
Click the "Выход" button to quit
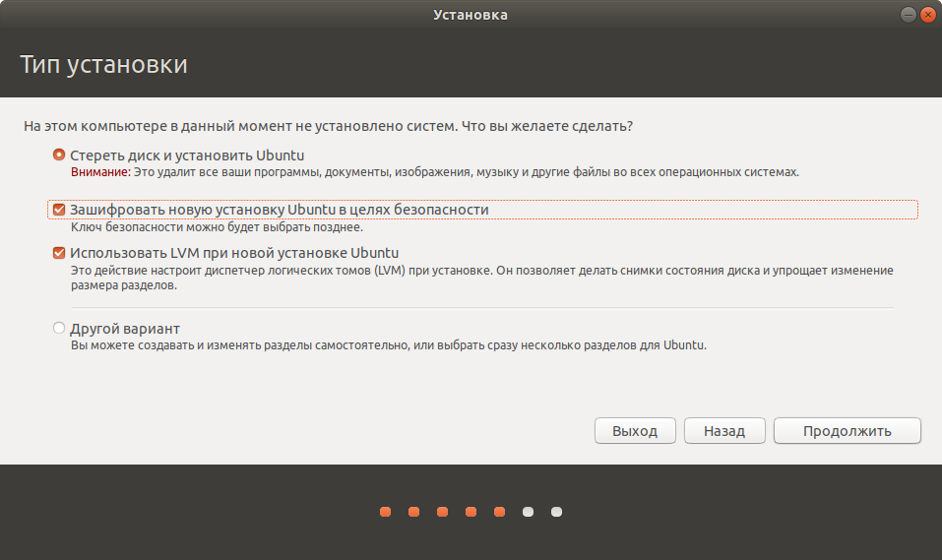[635, 431]
